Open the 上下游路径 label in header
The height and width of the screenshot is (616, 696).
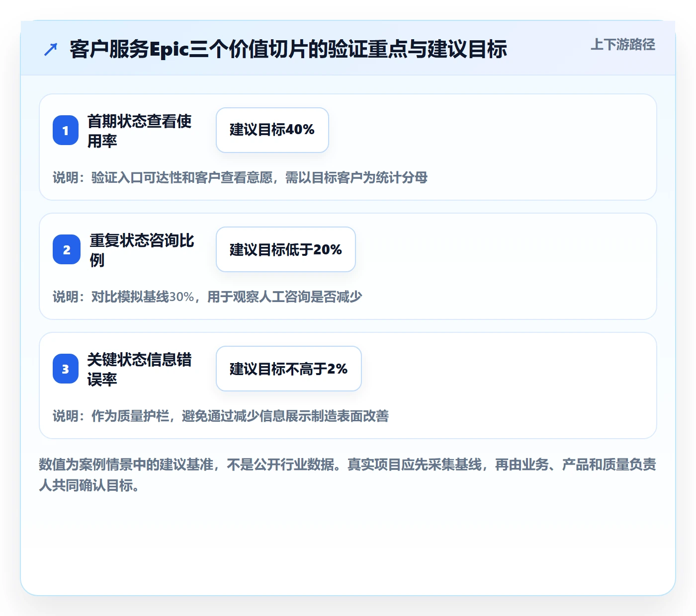coord(622,45)
